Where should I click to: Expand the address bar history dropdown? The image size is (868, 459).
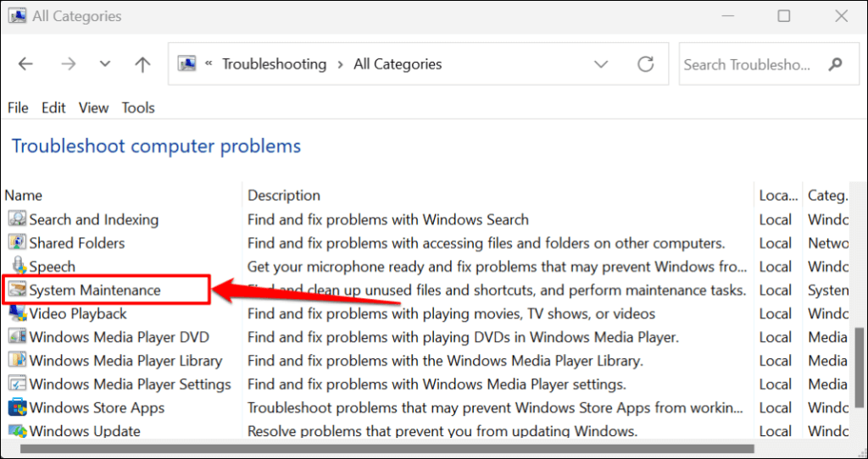[601, 64]
